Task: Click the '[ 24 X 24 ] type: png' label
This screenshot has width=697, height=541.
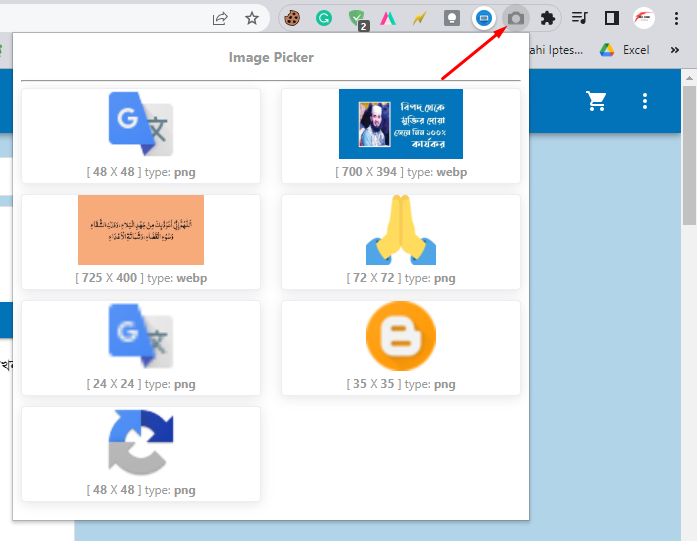Action: (x=141, y=384)
